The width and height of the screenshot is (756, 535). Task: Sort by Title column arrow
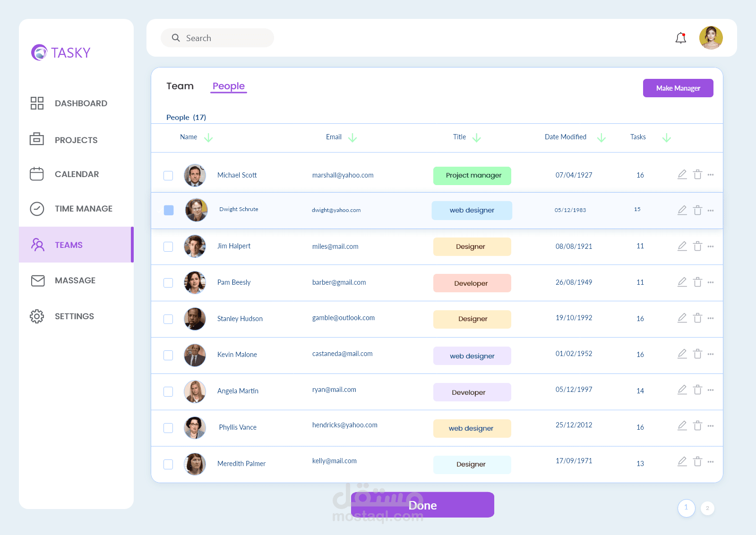477,137
